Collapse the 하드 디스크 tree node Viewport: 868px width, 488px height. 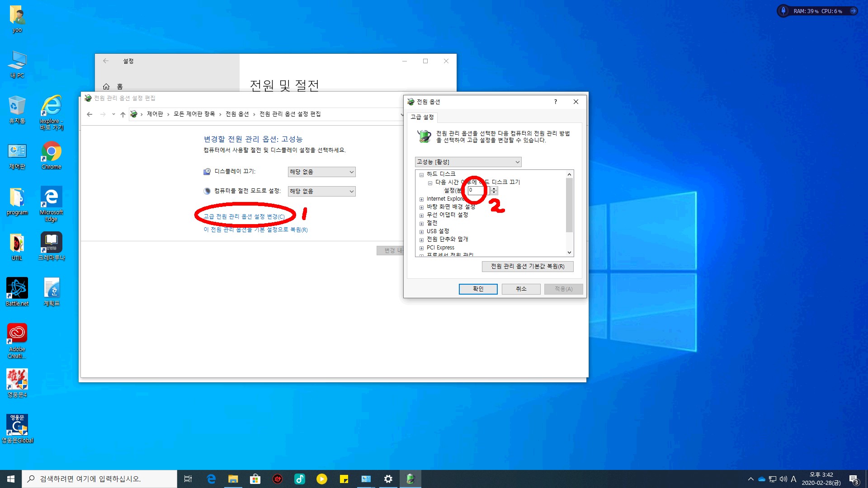tap(421, 174)
